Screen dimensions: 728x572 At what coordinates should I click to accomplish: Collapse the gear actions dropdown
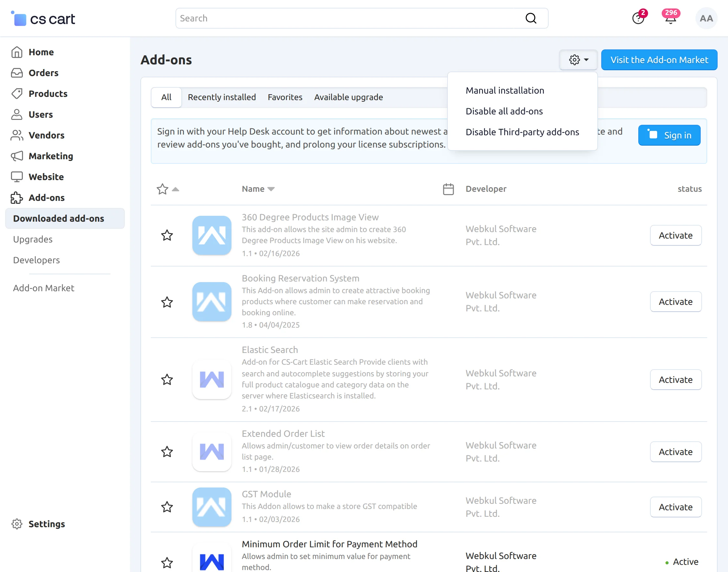coord(578,60)
